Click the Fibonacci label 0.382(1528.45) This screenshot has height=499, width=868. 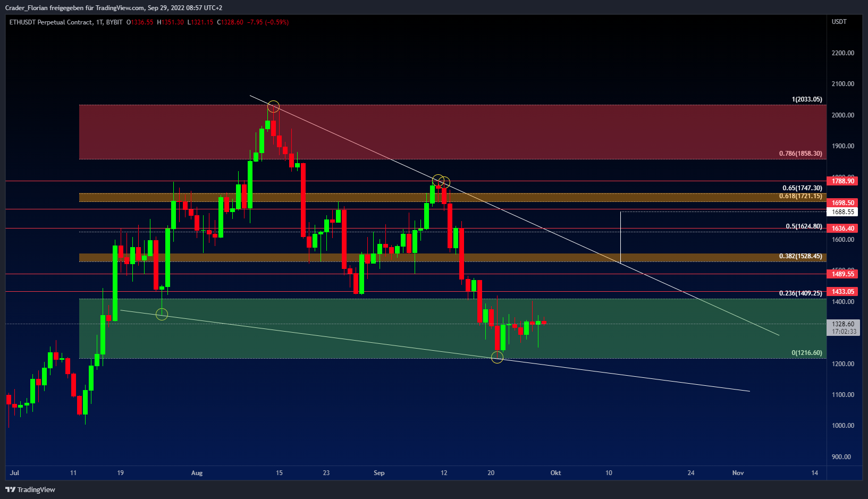click(x=800, y=256)
